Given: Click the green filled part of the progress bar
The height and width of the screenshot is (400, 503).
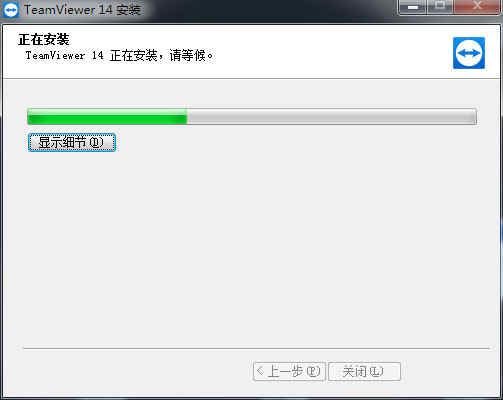Looking at the screenshot, I should coord(107,117).
